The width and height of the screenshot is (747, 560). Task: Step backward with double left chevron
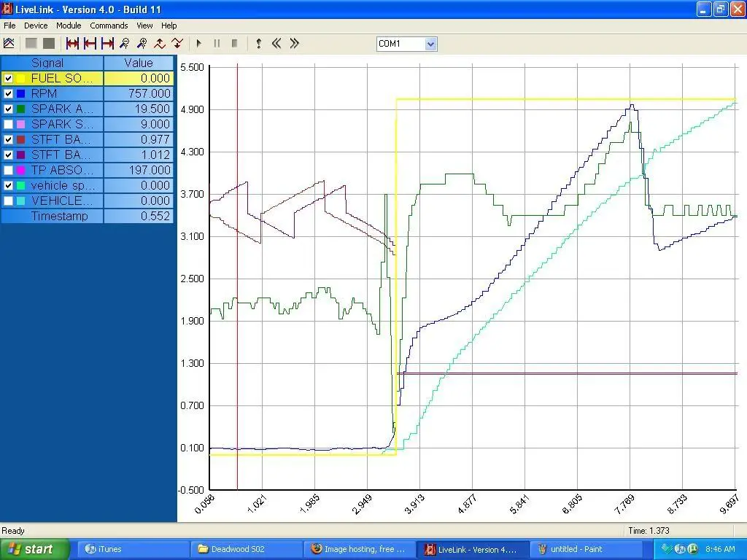[276, 44]
